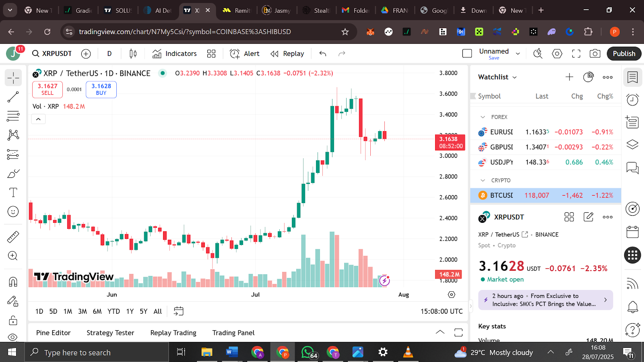The height and width of the screenshot is (362, 644).
Task: Open the Strategy Tester tab
Action: [x=110, y=333]
